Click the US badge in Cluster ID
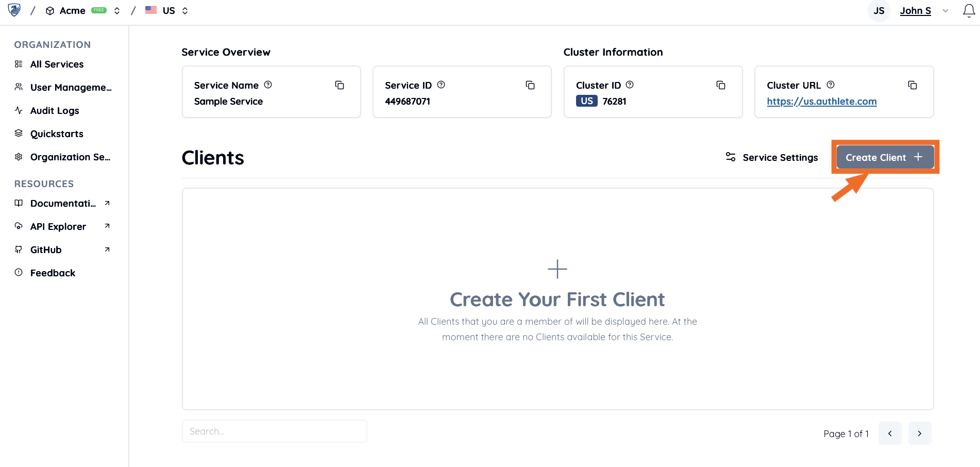This screenshot has height=467, width=980. pos(587,101)
